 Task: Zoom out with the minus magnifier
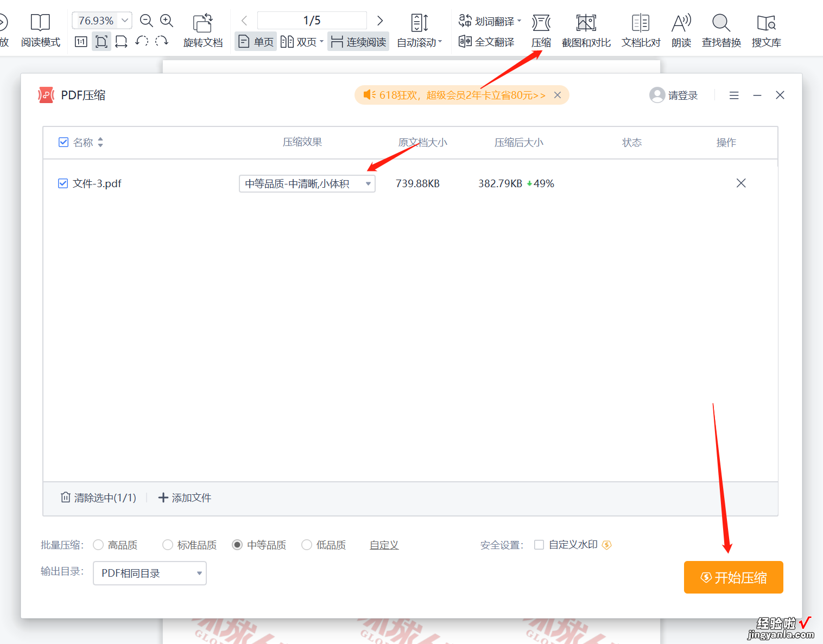click(x=147, y=21)
